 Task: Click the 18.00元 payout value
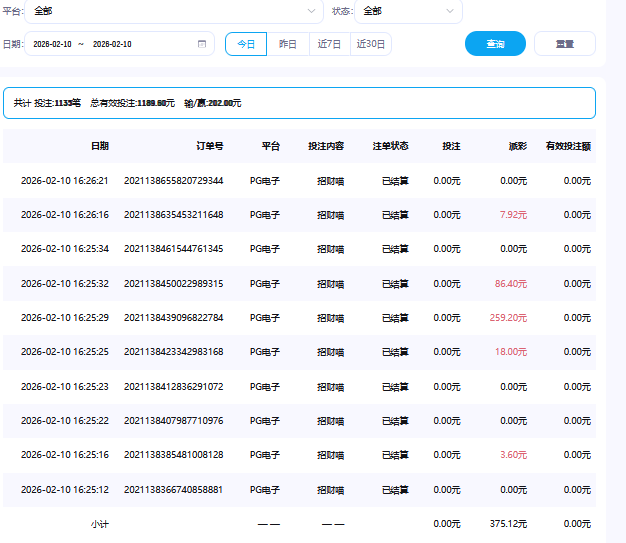(511, 352)
